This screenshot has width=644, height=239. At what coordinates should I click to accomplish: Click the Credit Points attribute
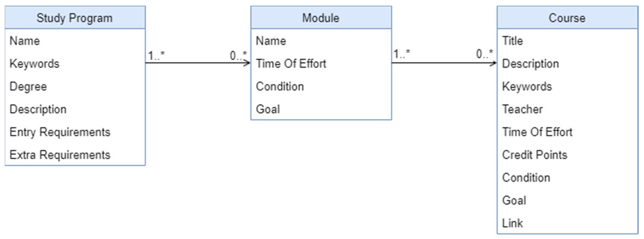point(534,155)
